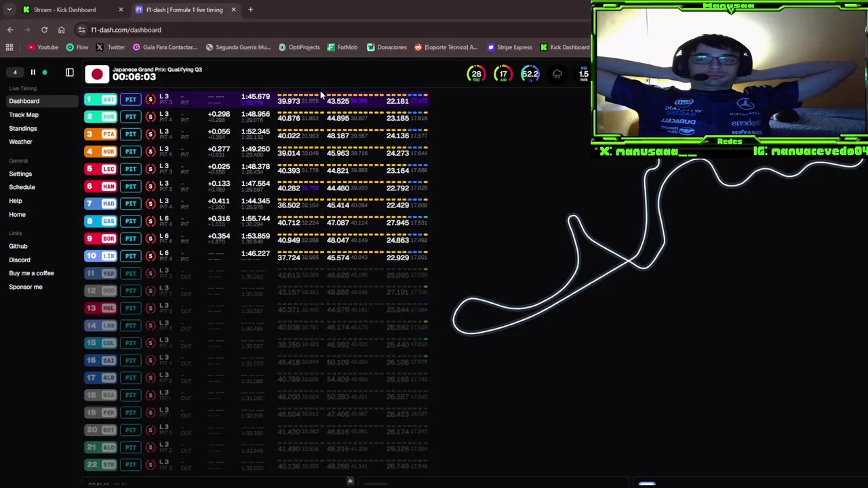Viewport: 868px width, 488px height.
Task: Click the green live connection status dot
Action: point(45,73)
